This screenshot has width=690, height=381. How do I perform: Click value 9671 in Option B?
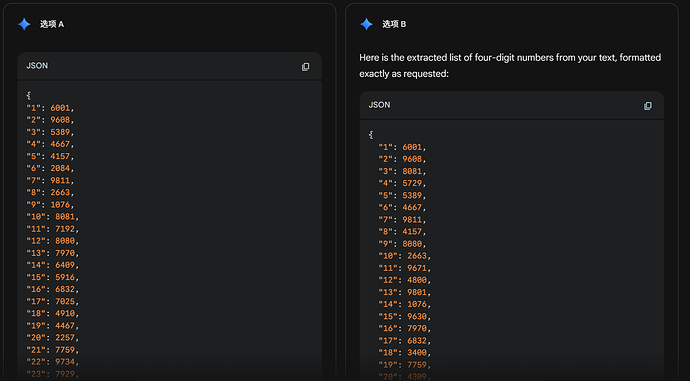[x=417, y=268]
